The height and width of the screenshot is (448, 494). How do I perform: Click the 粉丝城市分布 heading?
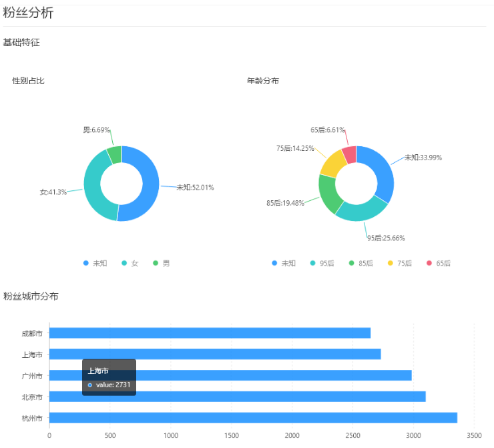31,296
